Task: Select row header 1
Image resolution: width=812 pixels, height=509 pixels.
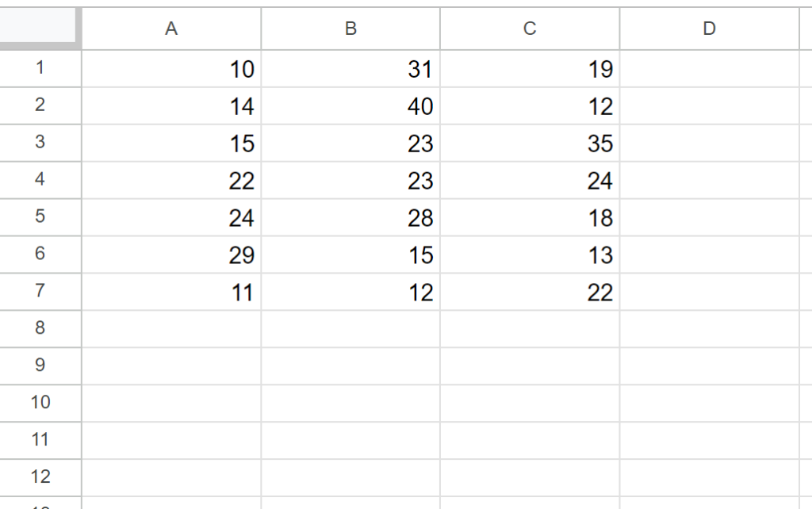Action: point(40,69)
